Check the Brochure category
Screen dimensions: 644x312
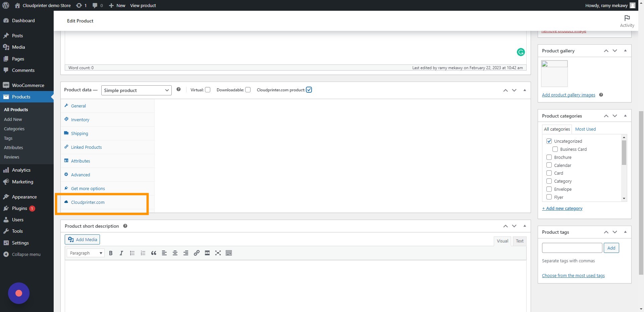pyautogui.click(x=549, y=157)
